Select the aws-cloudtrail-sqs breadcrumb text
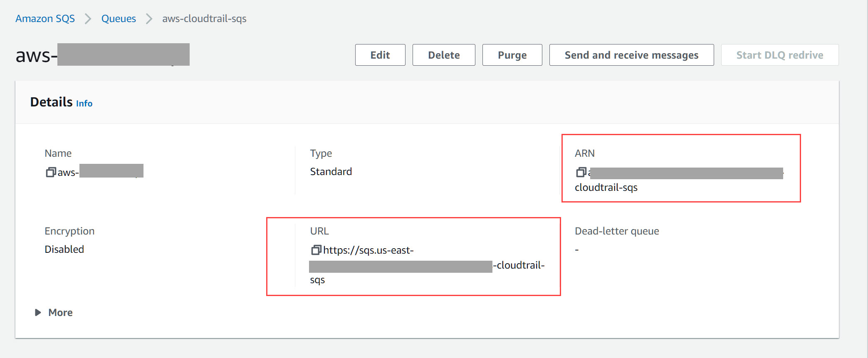The image size is (868, 358). click(204, 19)
